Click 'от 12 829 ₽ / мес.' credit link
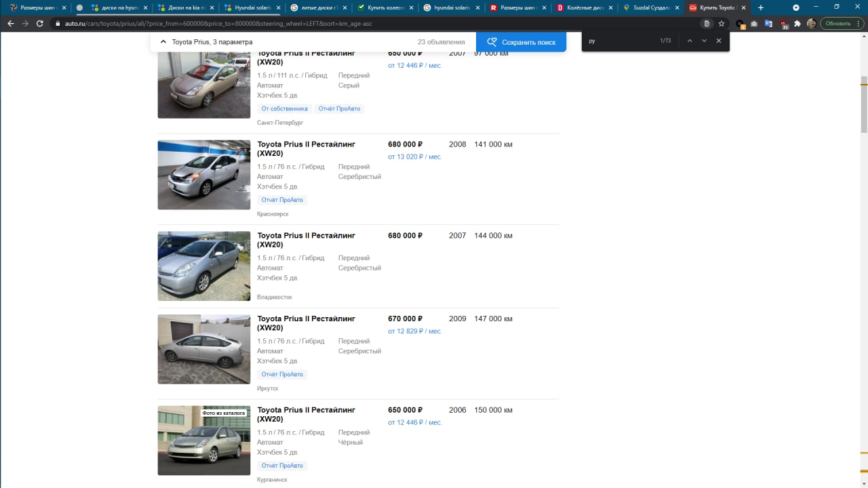The width and height of the screenshot is (868, 488). [414, 331]
